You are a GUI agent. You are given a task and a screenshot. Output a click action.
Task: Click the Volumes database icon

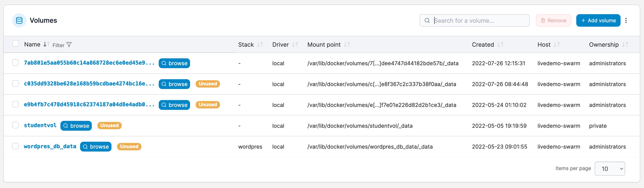tap(19, 20)
